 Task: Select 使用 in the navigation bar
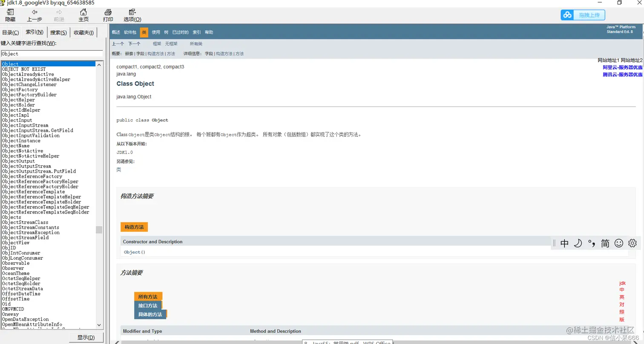pos(156,32)
